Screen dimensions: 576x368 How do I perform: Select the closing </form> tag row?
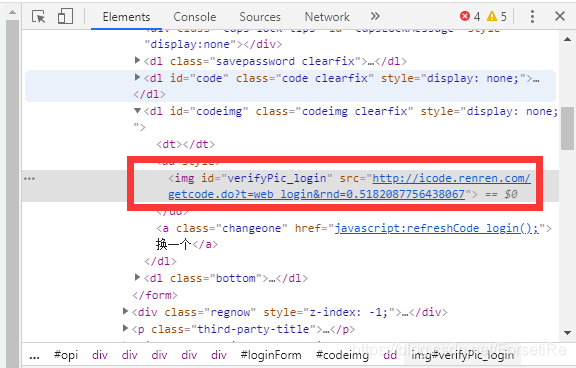(x=155, y=295)
